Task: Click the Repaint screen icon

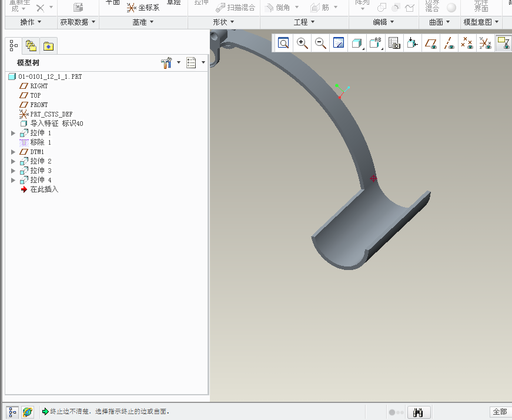Action: (338, 43)
